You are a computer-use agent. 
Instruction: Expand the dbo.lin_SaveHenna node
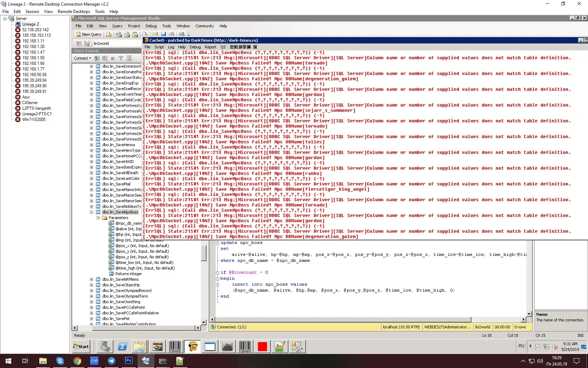[x=92, y=145]
